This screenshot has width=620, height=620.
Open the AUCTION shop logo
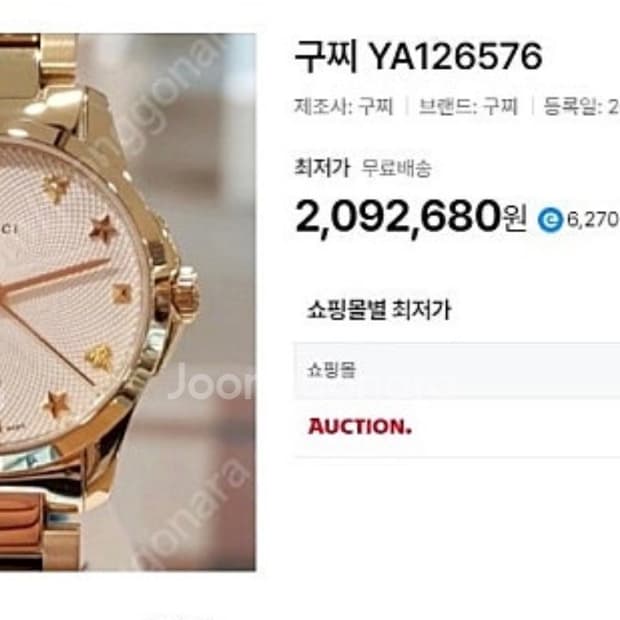tap(360, 427)
